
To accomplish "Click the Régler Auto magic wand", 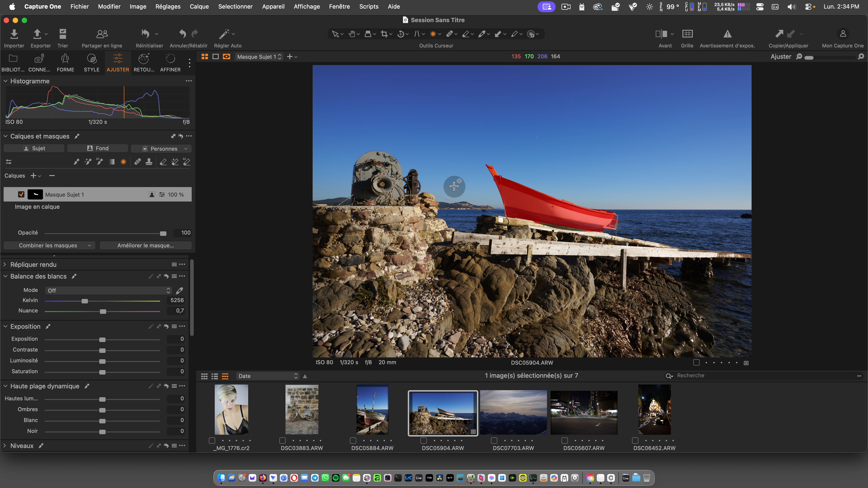I will point(224,34).
